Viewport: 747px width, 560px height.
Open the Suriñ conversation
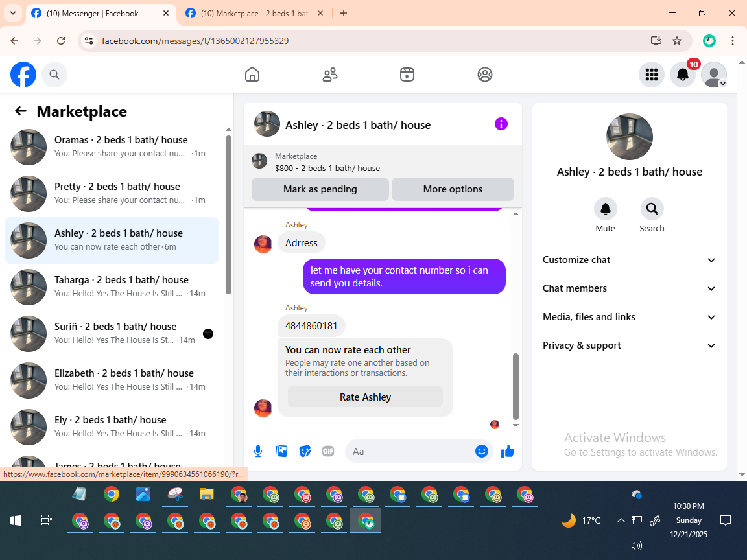[112, 333]
